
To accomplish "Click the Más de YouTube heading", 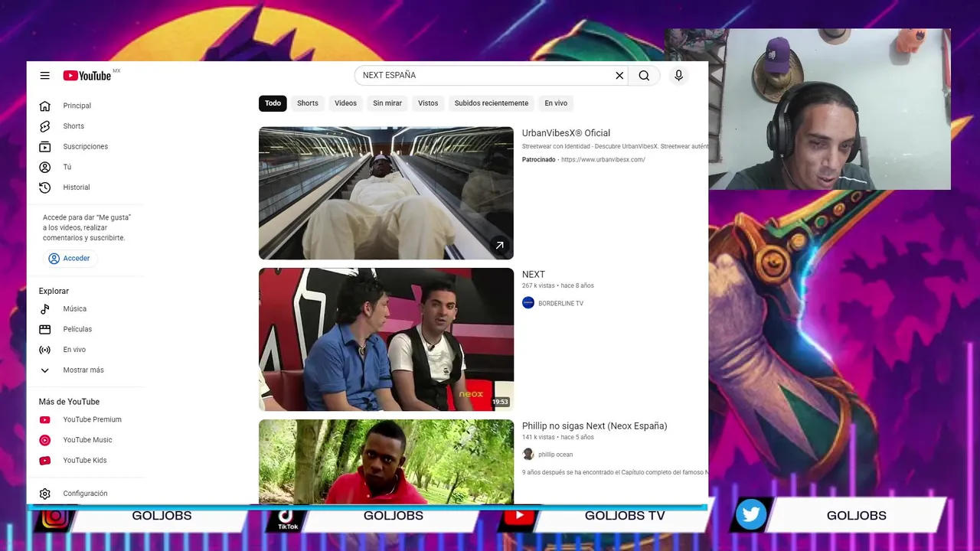I will [x=69, y=402].
